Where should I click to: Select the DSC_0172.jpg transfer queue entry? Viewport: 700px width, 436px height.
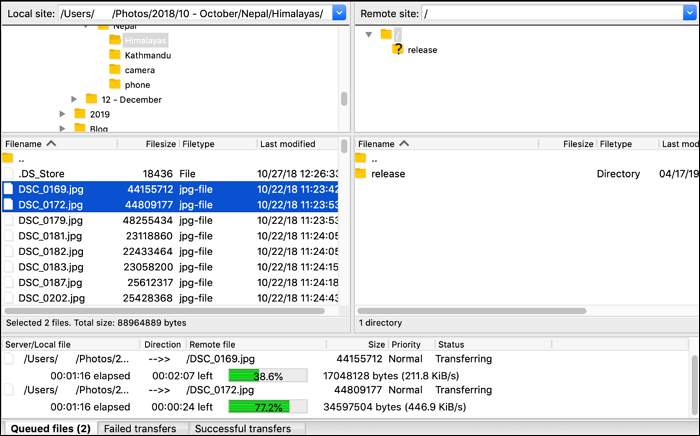[x=346, y=390]
